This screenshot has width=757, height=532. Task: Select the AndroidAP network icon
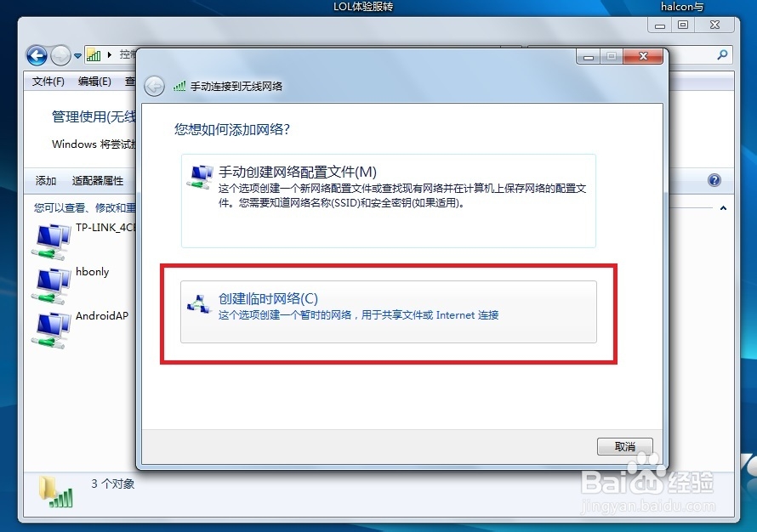(51, 331)
